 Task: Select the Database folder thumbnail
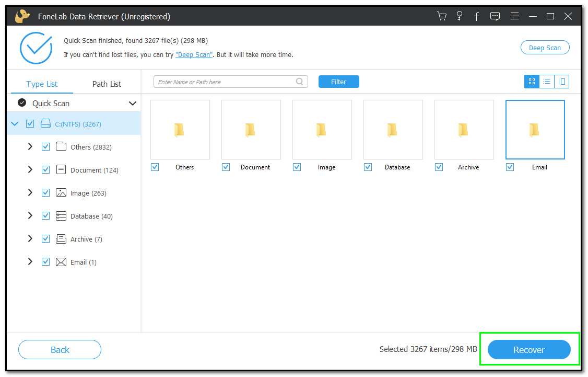pyautogui.click(x=393, y=130)
